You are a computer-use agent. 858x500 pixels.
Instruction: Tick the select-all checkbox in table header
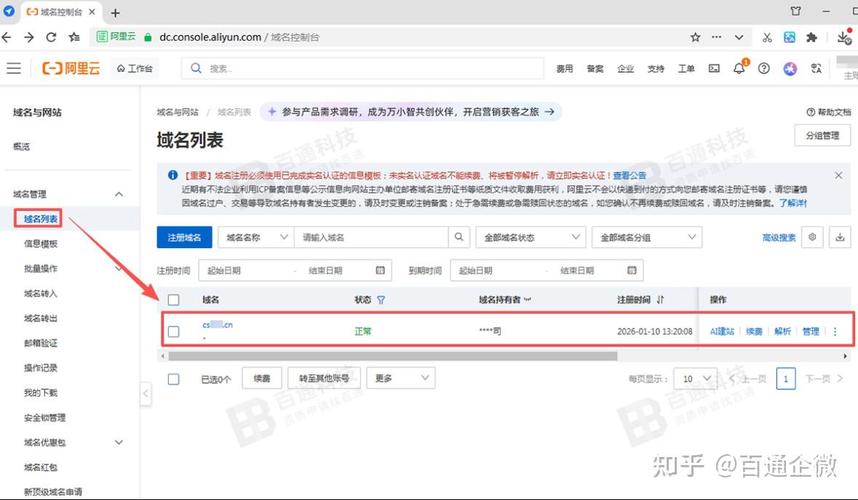173,300
